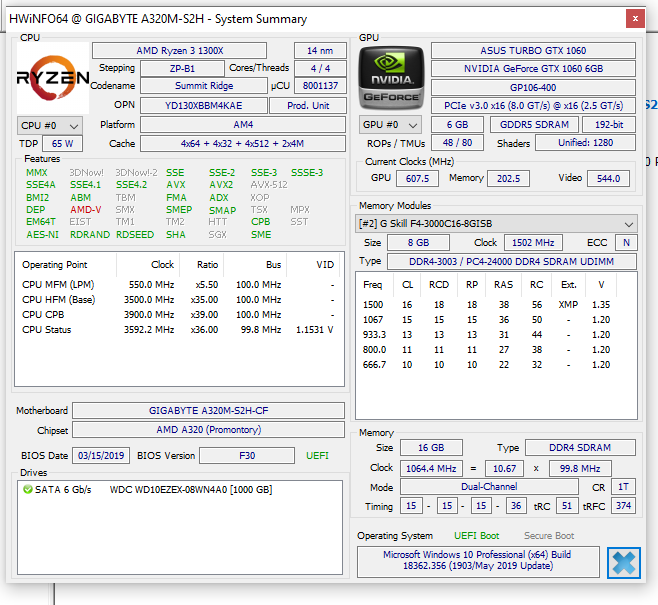Viewport: 658px width, 605px height.
Task: Select the ZP-B1 stepping field
Action: pos(182,68)
